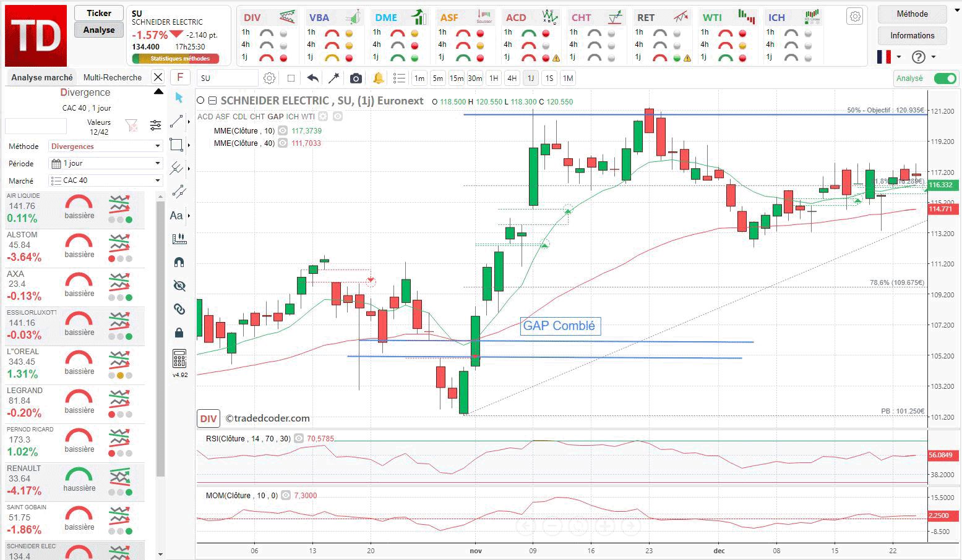Open the French flag language dropdown

(x=889, y=57)
